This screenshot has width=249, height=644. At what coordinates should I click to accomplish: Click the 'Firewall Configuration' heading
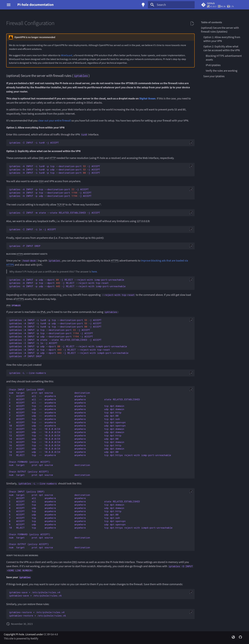[x=30, y=23]
